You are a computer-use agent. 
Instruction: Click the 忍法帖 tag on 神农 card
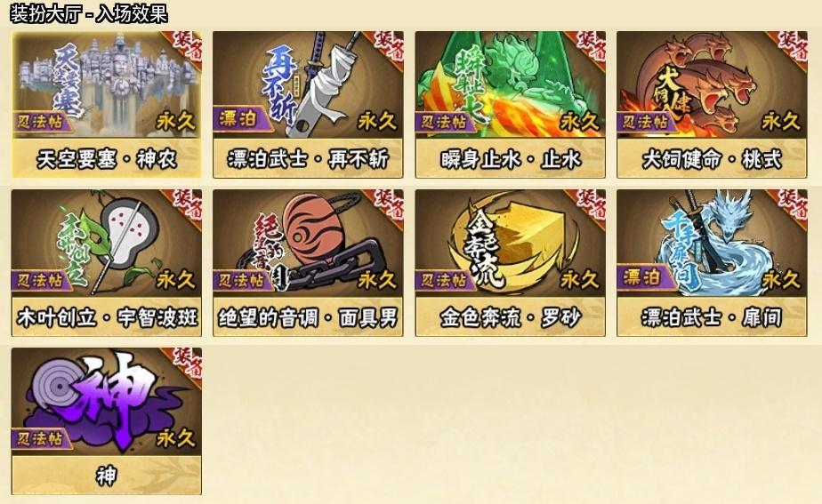41,122
